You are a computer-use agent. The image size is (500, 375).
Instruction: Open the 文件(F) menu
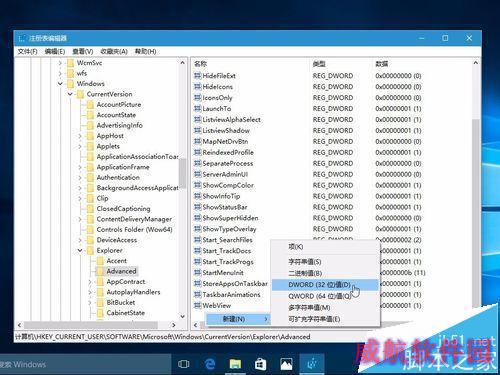pos(27,51)
